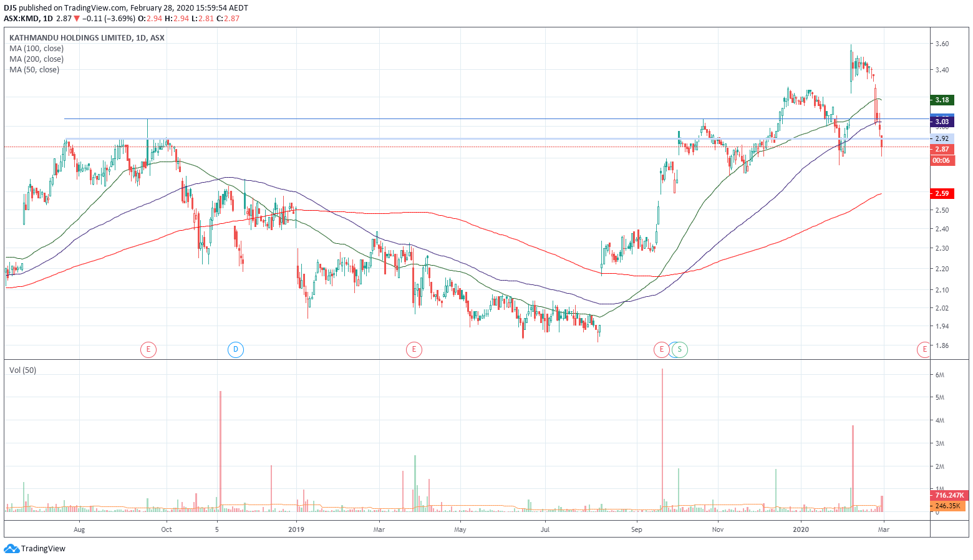Screen dimensions: 973x560
Task: Click the earnings E marker after Sep 2019
Action: [661, 349]
